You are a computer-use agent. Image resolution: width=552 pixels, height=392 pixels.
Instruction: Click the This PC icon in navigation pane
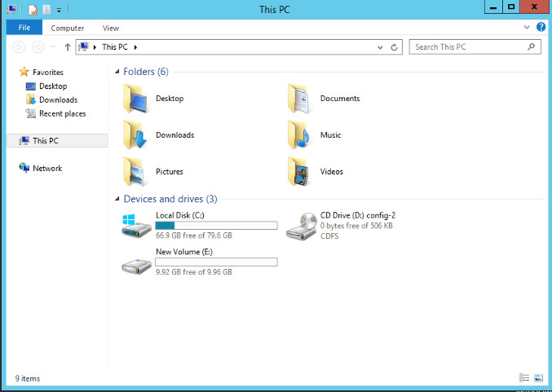point(24,141)
